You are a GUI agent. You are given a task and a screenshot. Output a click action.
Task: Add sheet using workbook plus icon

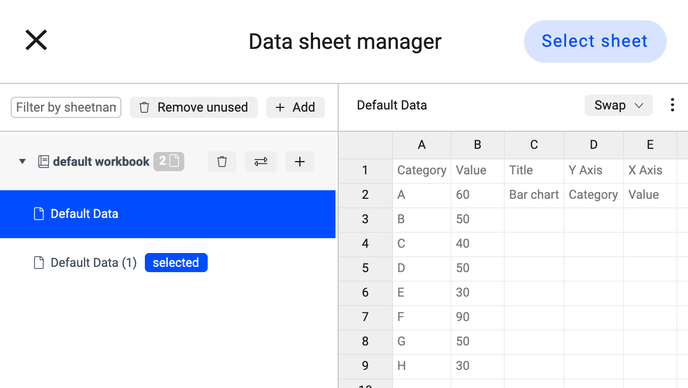click(300, 162)
